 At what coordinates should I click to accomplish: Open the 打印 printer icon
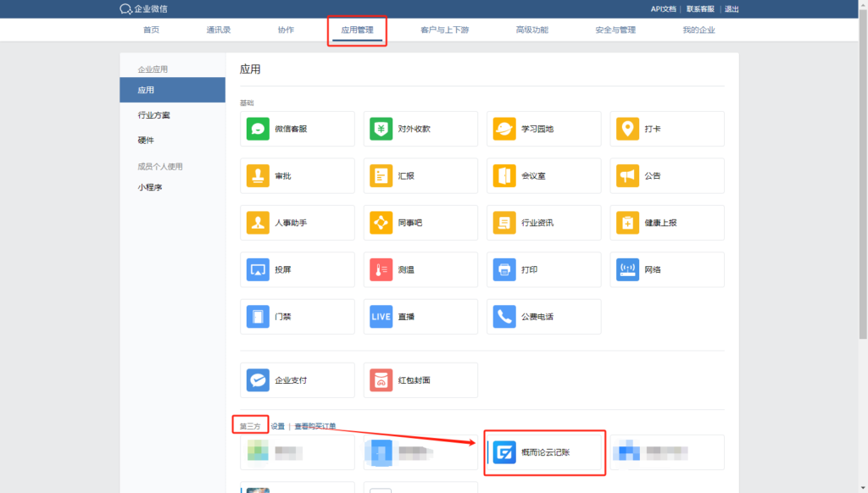504,270
